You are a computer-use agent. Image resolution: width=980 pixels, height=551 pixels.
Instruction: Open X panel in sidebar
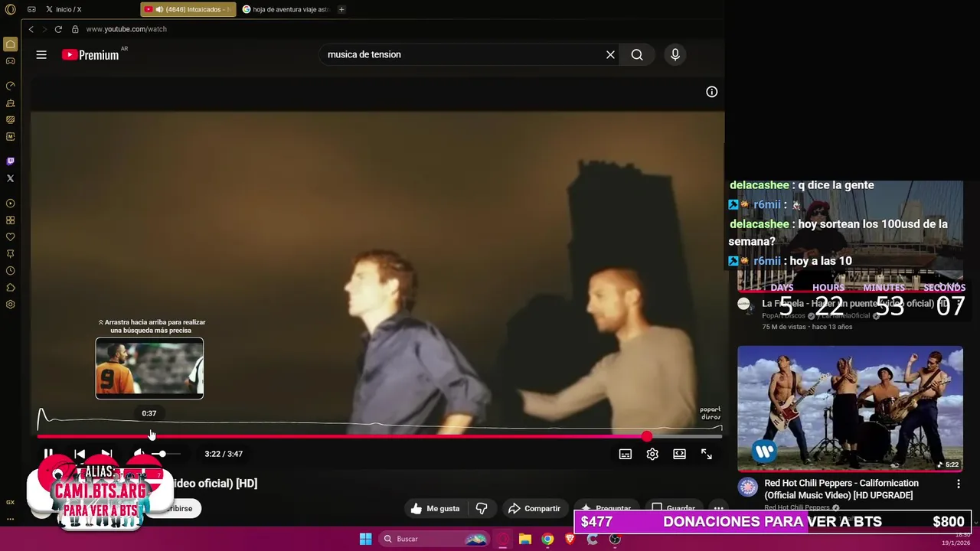click(10, 178)
